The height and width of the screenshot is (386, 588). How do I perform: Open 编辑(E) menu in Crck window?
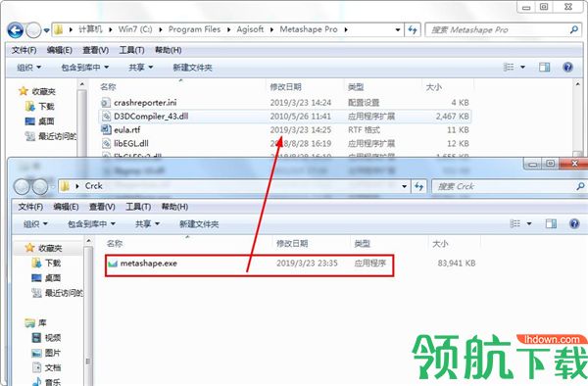[x=66, y=207]
